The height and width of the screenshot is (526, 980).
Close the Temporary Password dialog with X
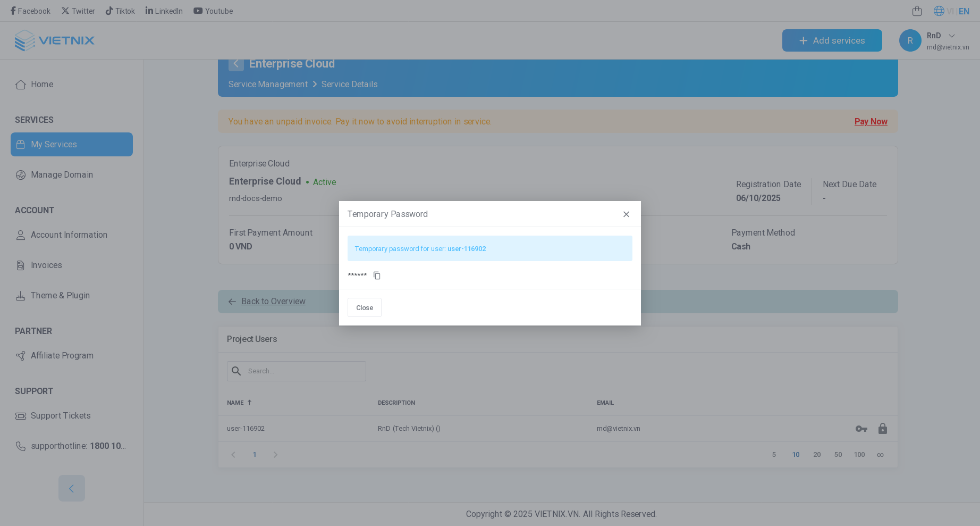(x=626, y=214)
